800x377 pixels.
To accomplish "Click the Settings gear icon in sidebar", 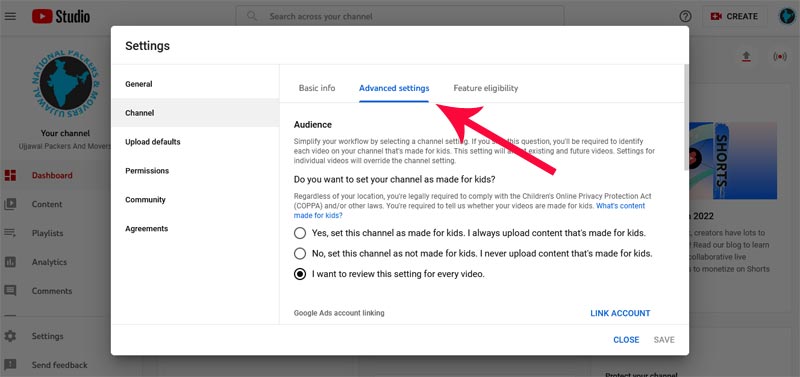I will [x=10, y=337].
